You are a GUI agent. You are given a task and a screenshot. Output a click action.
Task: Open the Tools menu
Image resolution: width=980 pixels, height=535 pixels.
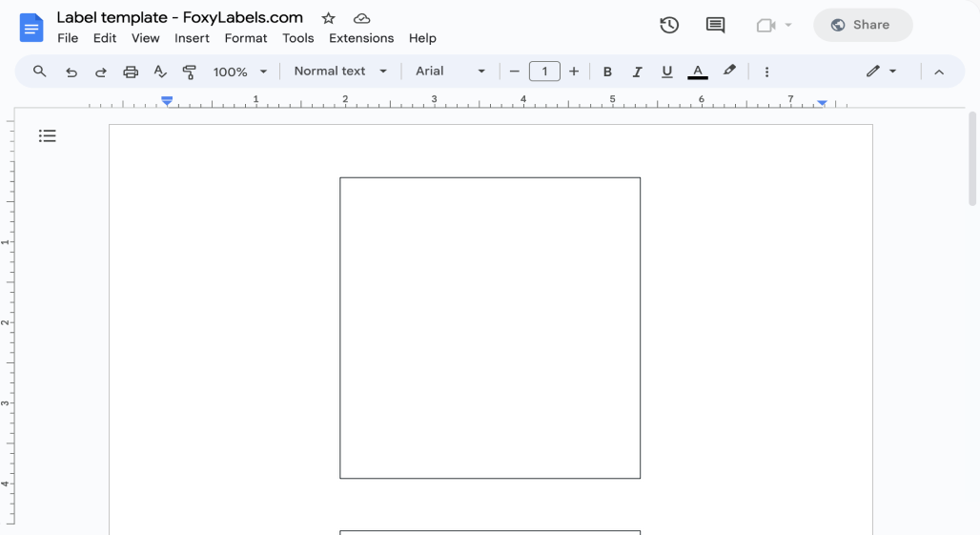pos(297,38)
